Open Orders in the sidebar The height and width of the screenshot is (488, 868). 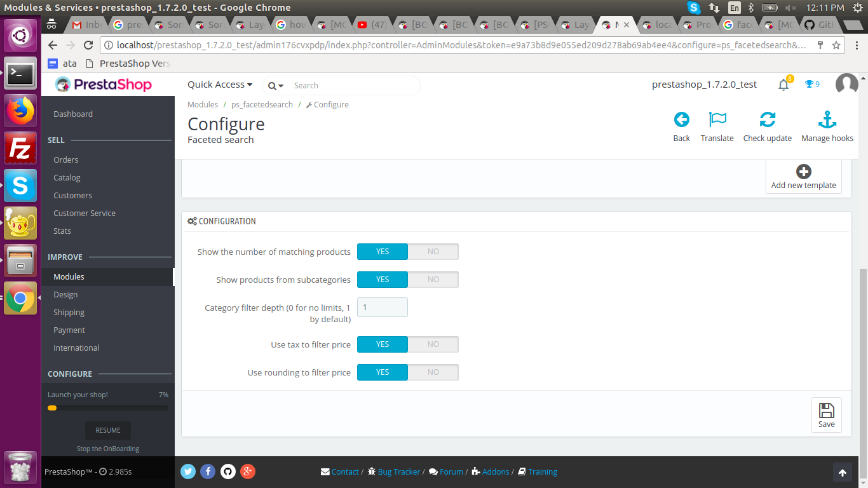click(x=66, y=159)
